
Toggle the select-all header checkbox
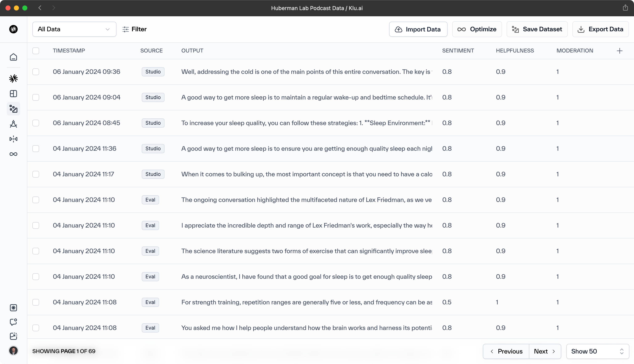pyautogui.click(x=36, y=51)
